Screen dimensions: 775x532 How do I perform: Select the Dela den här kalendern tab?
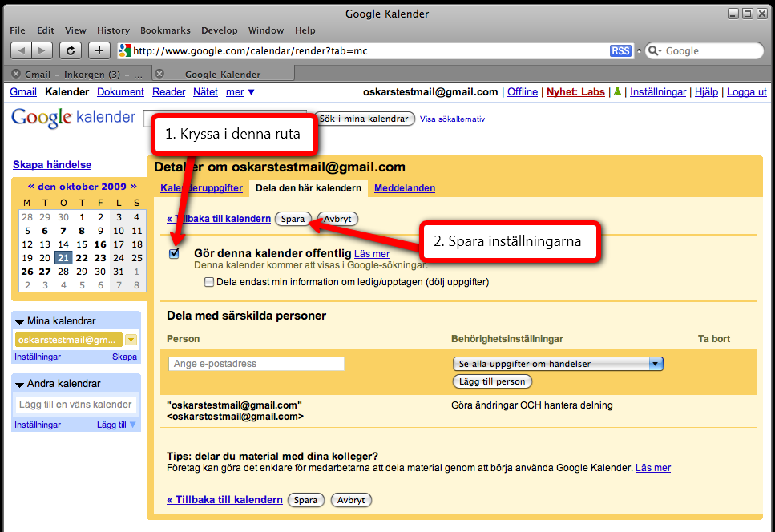309,188
